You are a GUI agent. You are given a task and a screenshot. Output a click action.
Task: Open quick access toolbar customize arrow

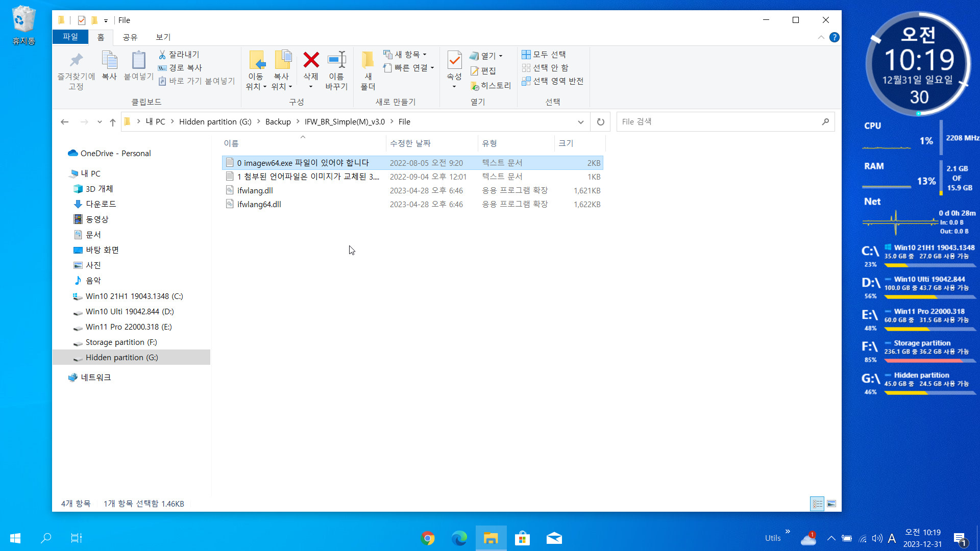coord(106,20)
